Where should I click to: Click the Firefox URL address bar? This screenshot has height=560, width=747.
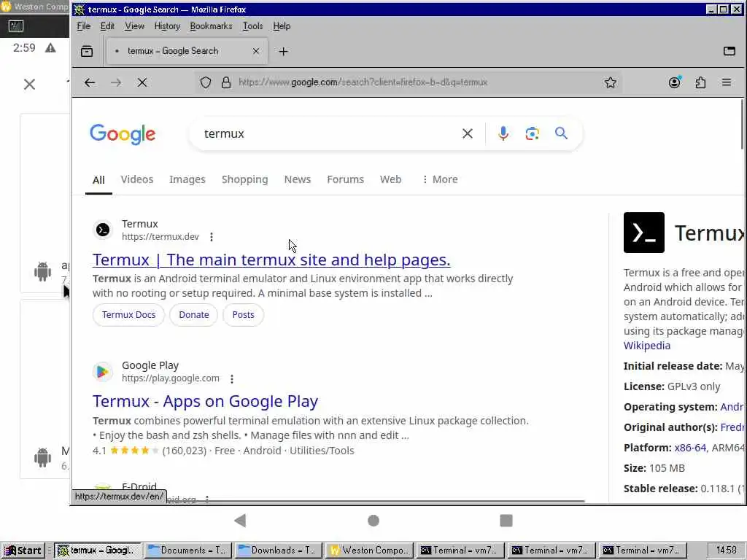pos(410,82)
